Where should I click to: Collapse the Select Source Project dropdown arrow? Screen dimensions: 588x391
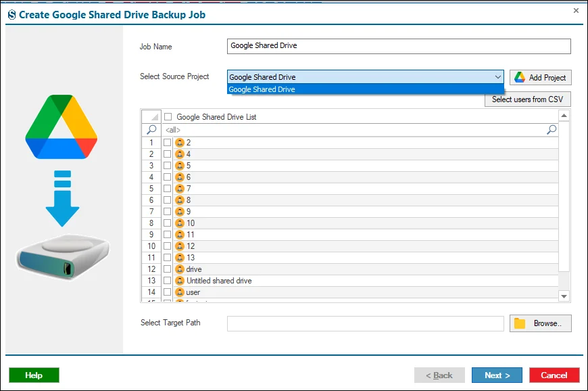498,77
